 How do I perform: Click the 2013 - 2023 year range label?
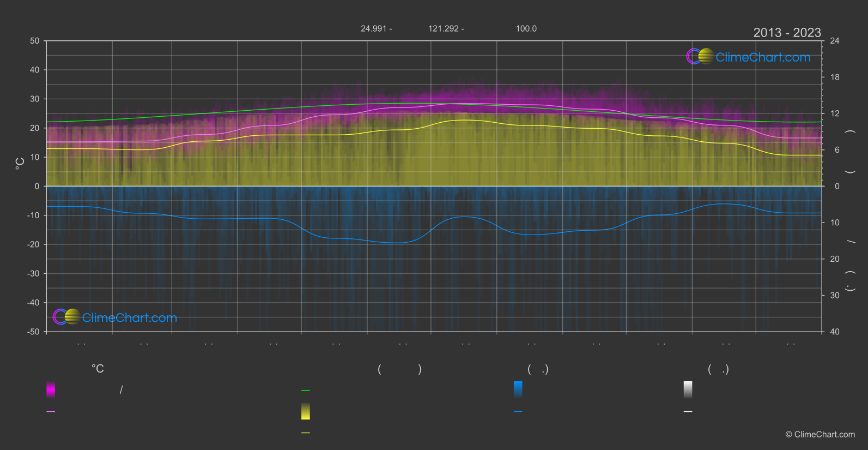[x=787, y=33]
